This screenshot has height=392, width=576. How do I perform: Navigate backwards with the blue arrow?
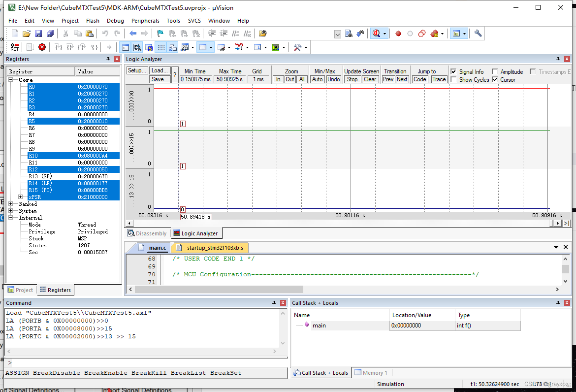tap(133, 33)
